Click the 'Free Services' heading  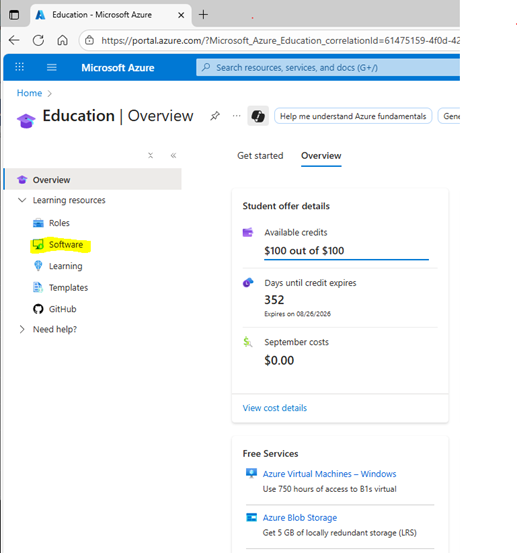(270, 454)
